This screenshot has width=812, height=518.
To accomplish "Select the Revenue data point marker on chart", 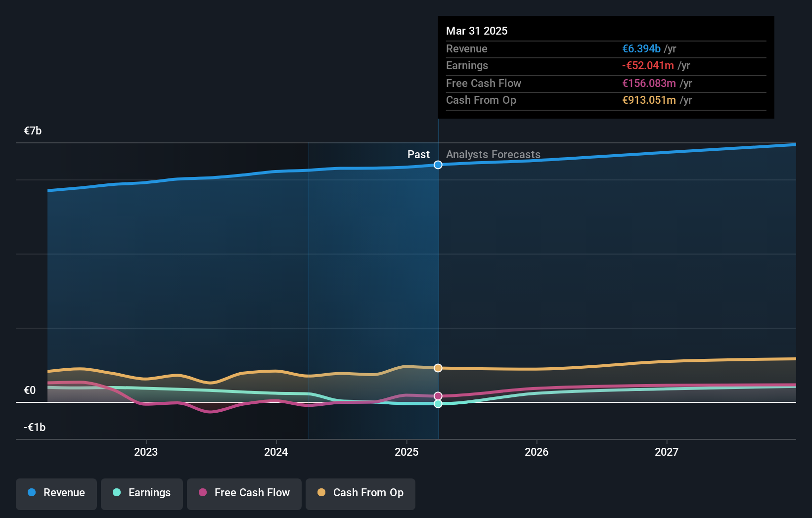I will click(438, 165).
